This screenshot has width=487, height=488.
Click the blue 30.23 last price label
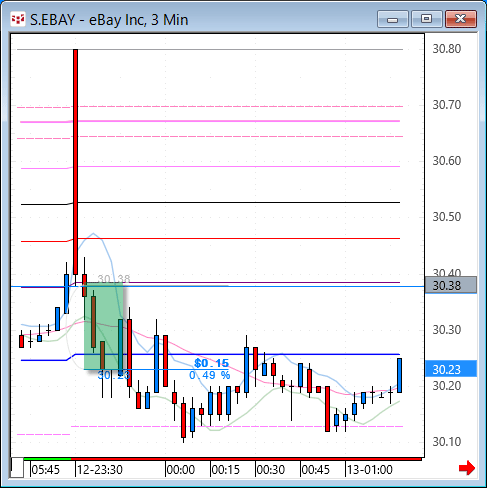coord(451,369)
